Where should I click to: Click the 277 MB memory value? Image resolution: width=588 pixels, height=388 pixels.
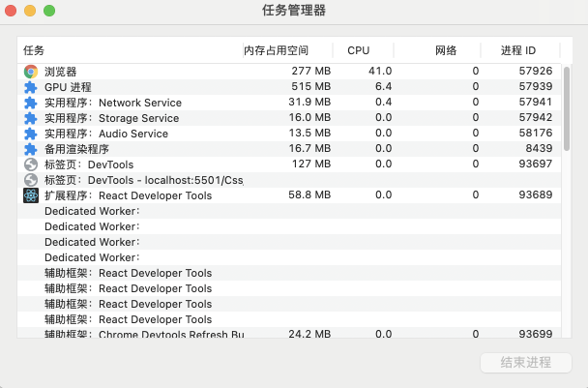tap(310, 71)
